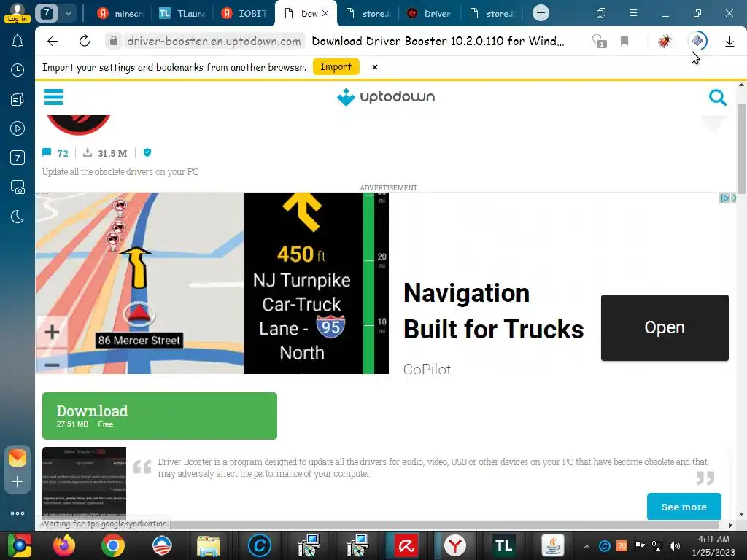The height and width of the screenshot is (560, 747).
Task: Open the blue diamond extension icon
Action: click(x=697, y=41)
